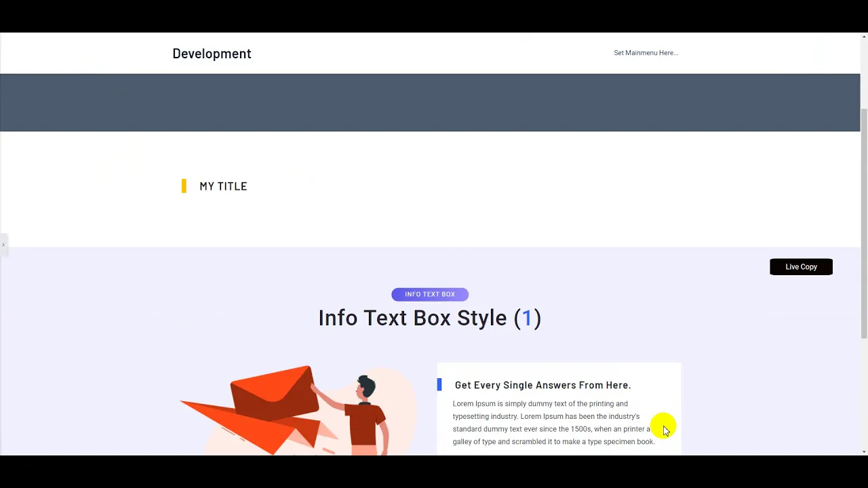Click the scrollbar down arrow
Viewport: 868px width, 488px height.
[864, 451]
